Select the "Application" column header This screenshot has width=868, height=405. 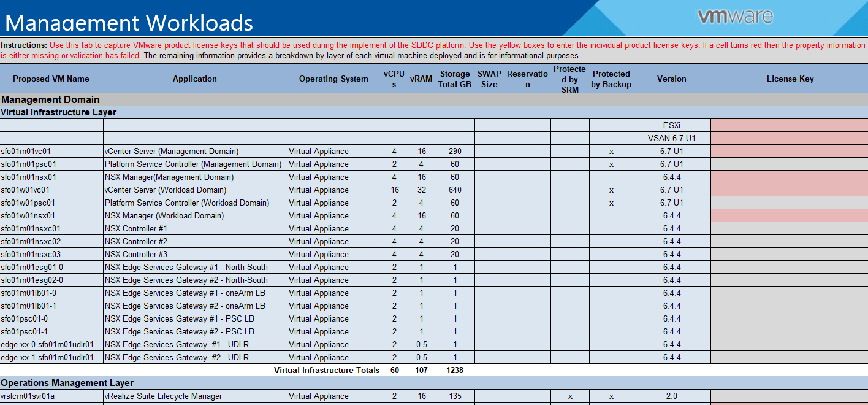[195, 79]
